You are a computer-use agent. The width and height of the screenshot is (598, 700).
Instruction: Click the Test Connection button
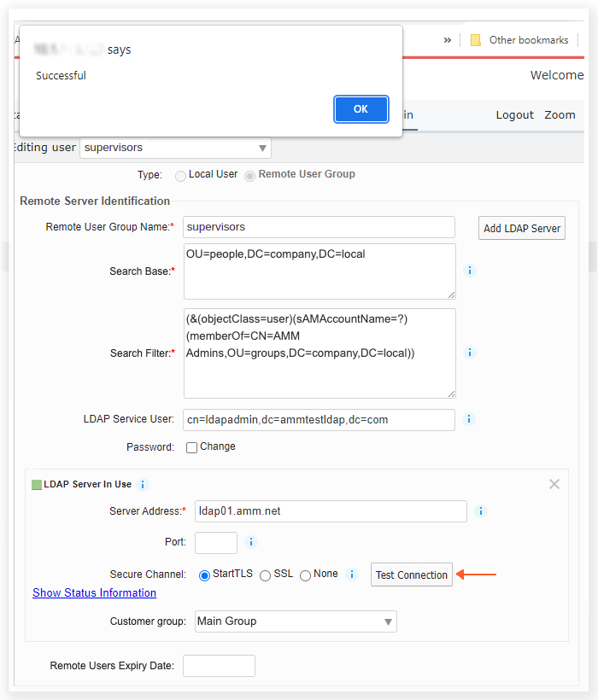pos(411,575)
